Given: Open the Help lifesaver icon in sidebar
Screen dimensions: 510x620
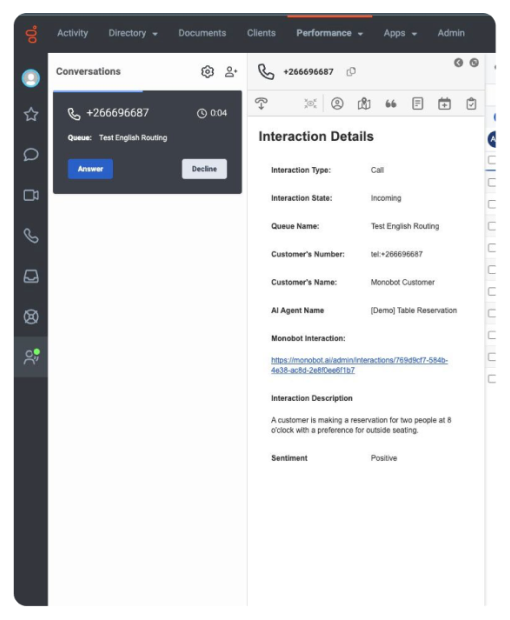Looking at the screenshot, I should pyautogui.click(x=31, y=317).
